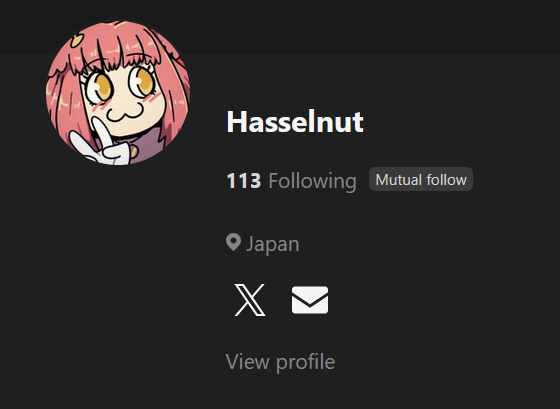Send a message via the envelope icon

[x=310, y=300]
